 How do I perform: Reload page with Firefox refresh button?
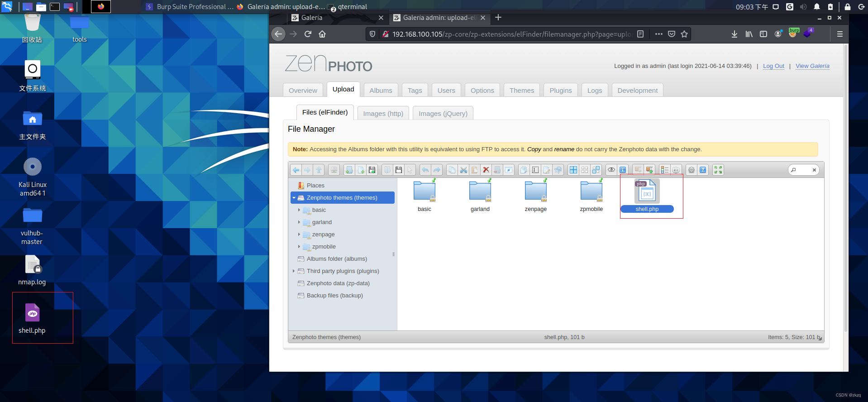[x=308, y=34]
